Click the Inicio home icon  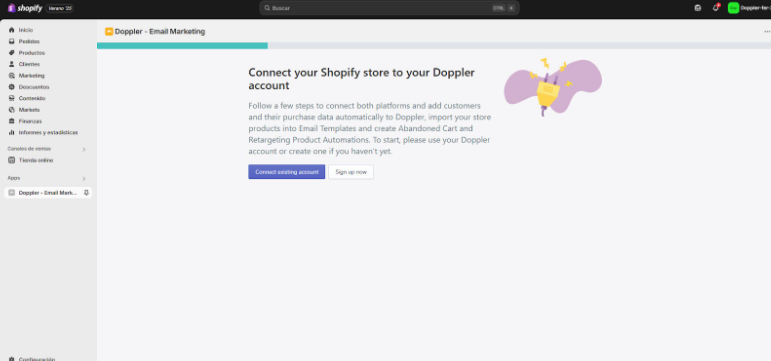[x=12, y=30]
